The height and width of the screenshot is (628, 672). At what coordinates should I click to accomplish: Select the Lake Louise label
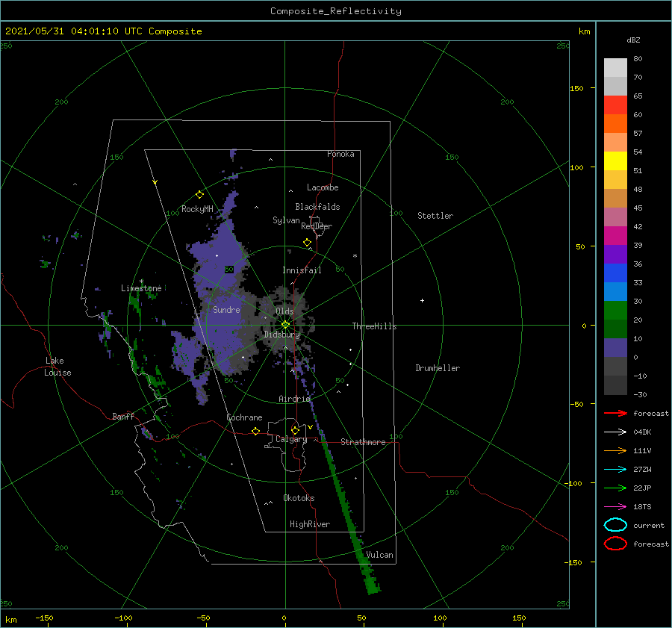pos(57,367)
